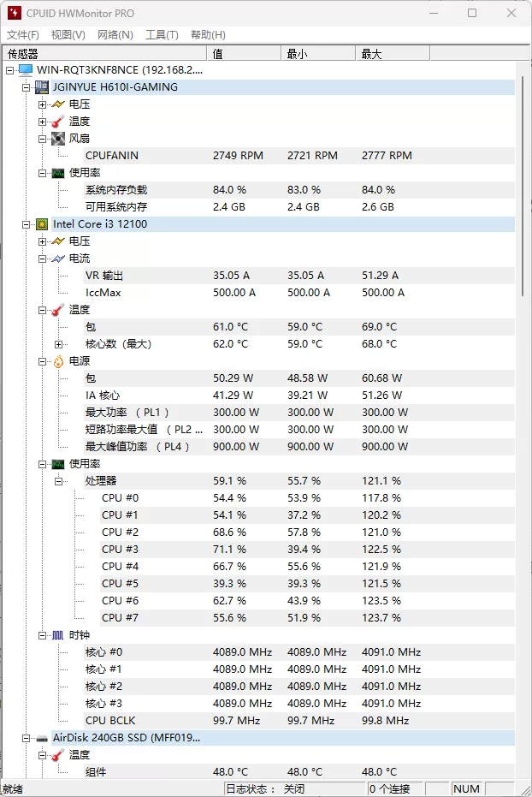This screenshot has width=532, height=797.
Task: Open the 工具(T) menu
Action: [164, 35]
